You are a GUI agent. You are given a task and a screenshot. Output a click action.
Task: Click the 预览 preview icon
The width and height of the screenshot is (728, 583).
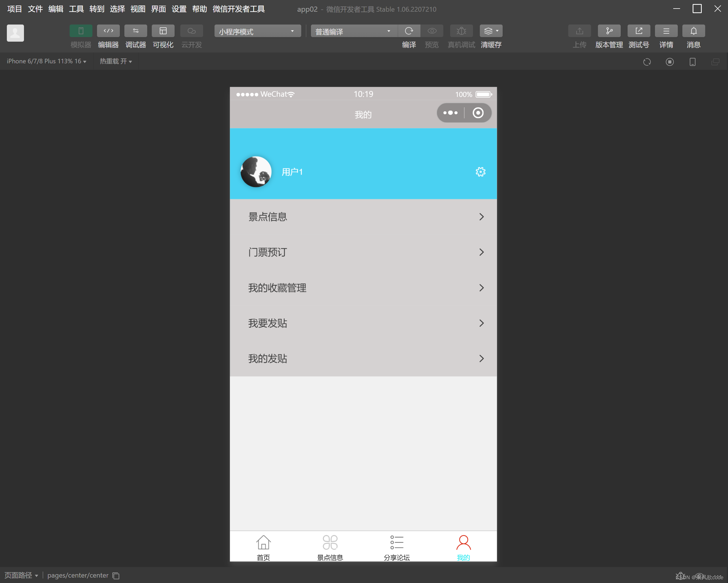point(432,31)
